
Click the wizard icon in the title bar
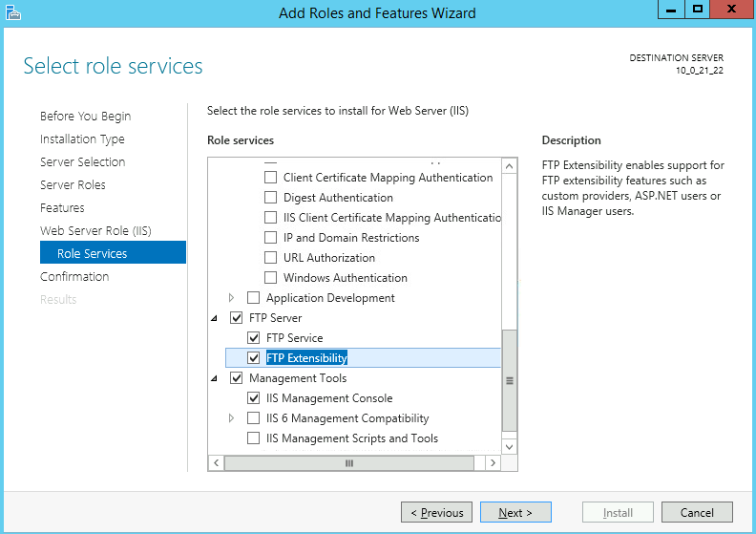(11, 11)
